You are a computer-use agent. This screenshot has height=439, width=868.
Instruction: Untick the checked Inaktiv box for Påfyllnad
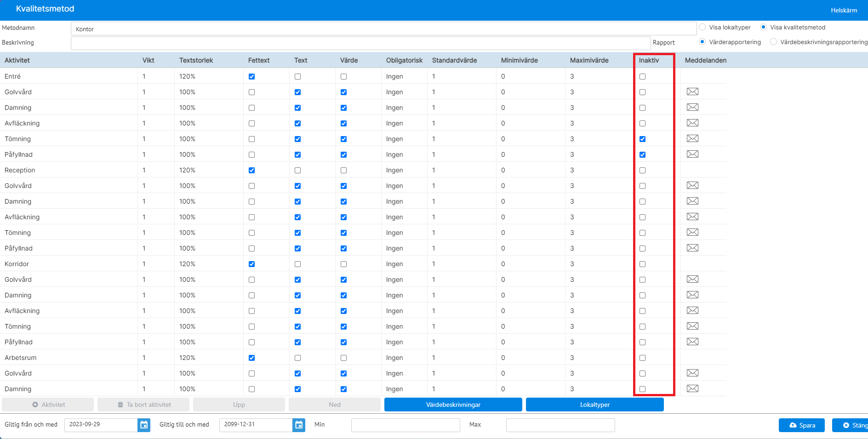[642, 155]
